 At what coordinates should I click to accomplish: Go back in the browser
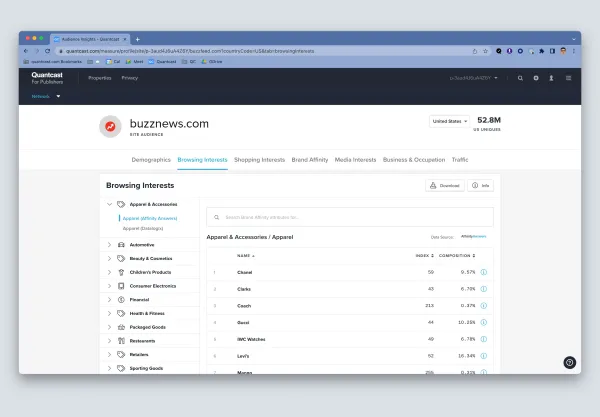click(x=26, y=51)
